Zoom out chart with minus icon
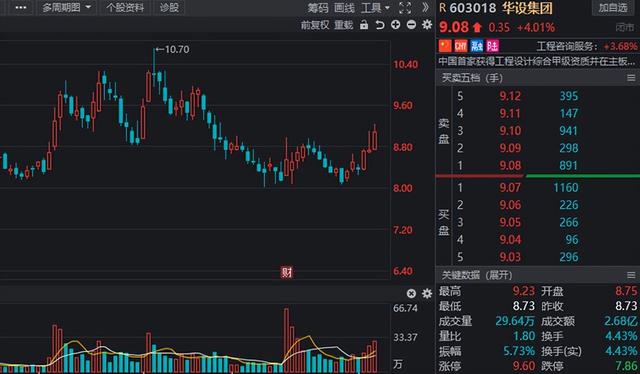Viewport: 640px width, 374px height. tap(411, 25)
